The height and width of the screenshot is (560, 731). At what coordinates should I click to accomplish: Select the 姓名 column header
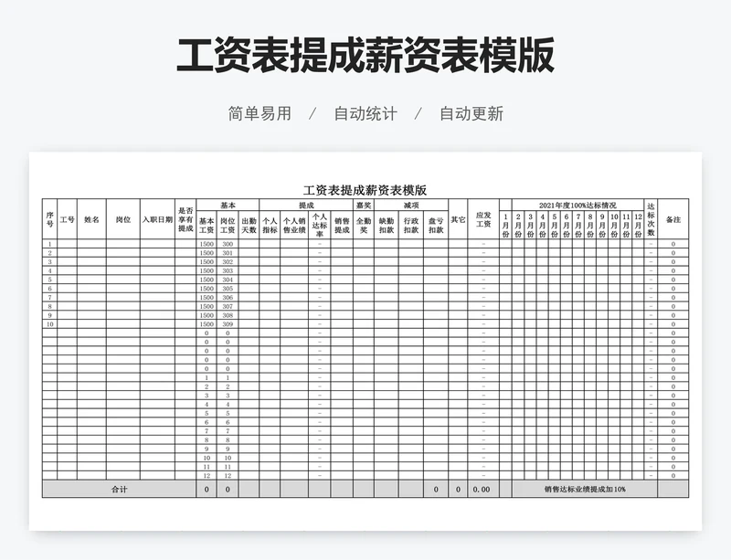click(92, 219)
